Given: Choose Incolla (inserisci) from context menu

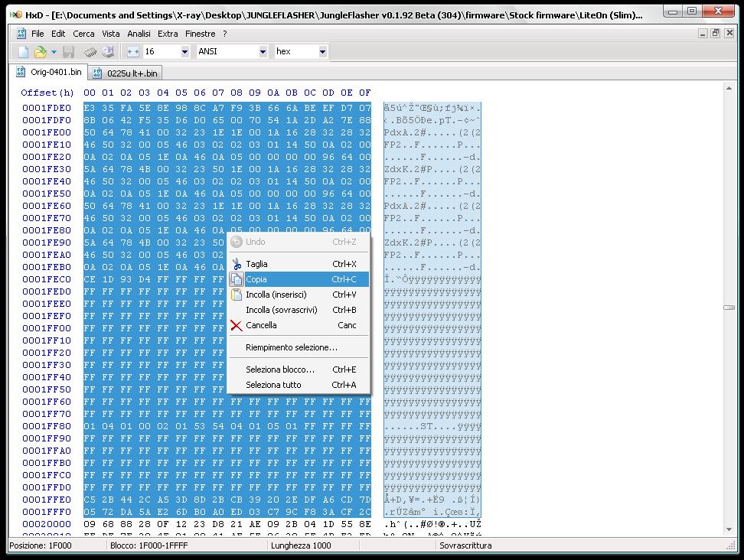Looking at the screenshot, I should (299, 295).
